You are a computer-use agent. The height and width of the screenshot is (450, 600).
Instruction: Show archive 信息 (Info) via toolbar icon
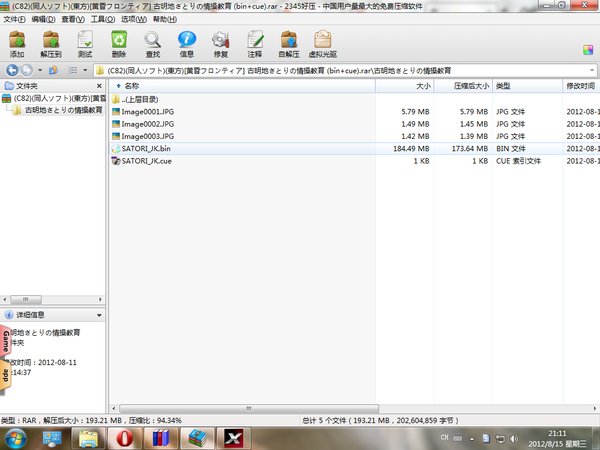[x=186, y=43]
